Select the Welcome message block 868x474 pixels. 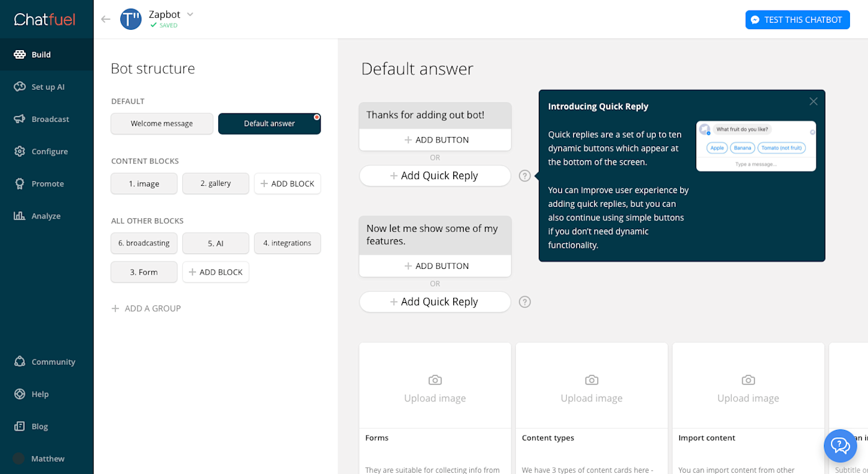pyautogui.click(x=162, y=123)
